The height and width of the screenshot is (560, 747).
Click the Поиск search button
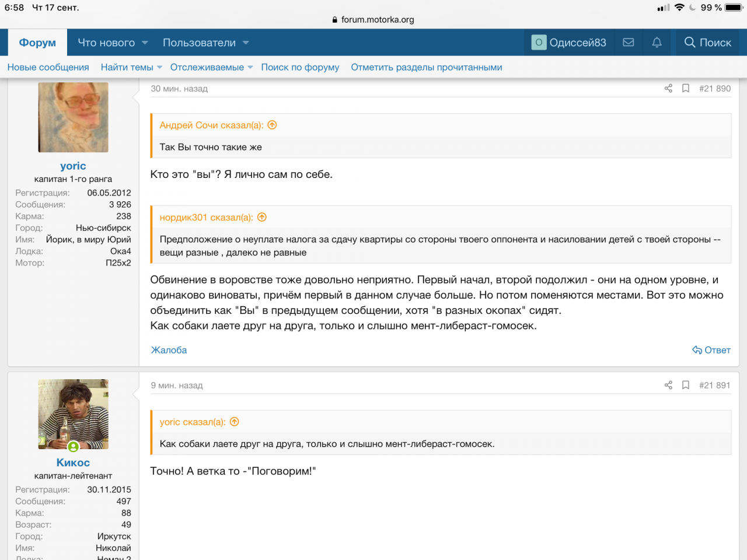tap(707, 43)
